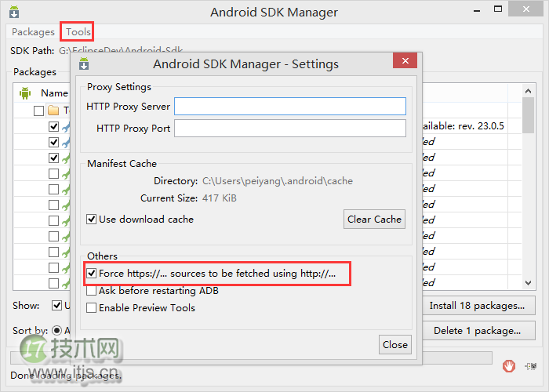Screen dimensions: 549x392
Task: Click the Android icon in Name header
Action: click(x=25, y=93)
